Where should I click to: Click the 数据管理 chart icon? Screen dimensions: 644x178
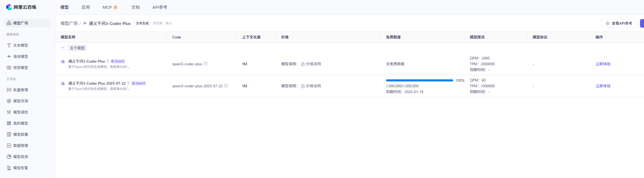point(9,146)
